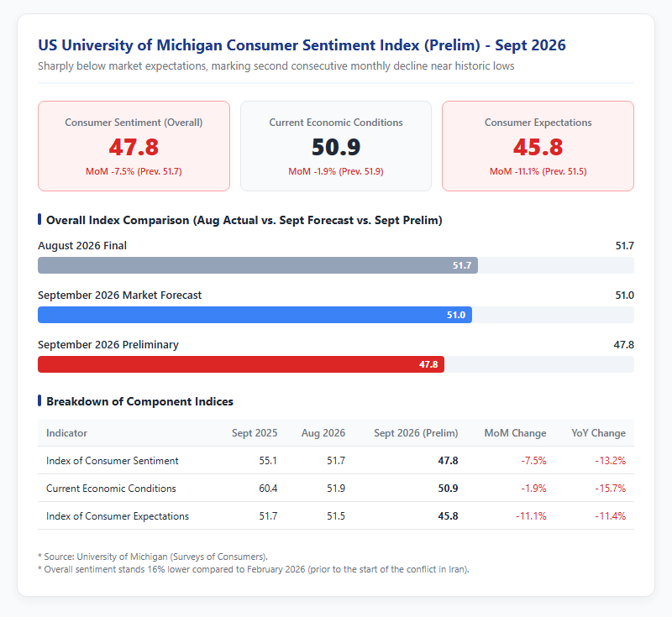Click the red September 2026 Preliminary bar
Viewport: 672px width, 617px height.
tap(241, 364)
